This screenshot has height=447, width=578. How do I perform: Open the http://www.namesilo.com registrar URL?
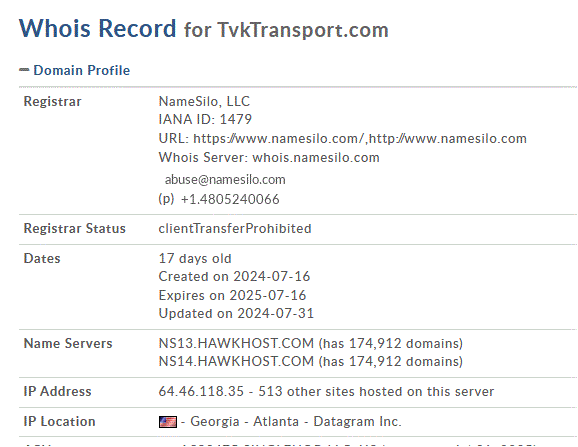tap(448, 139)
